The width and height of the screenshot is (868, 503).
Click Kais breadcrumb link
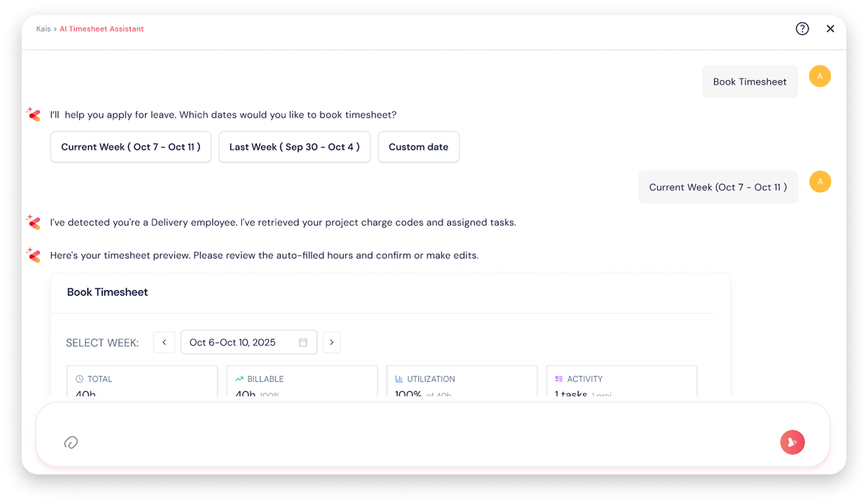[43, 29]
